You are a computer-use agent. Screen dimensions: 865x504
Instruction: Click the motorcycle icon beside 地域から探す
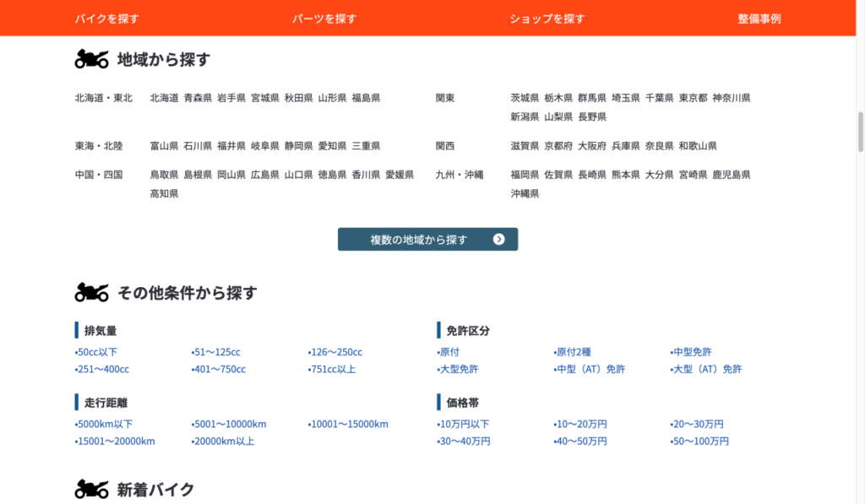pyautogui.click(x=91, y=59)
